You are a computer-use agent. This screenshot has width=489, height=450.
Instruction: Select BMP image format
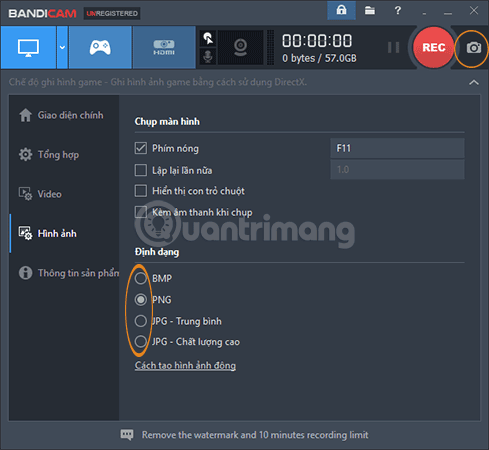pos(141,278)
